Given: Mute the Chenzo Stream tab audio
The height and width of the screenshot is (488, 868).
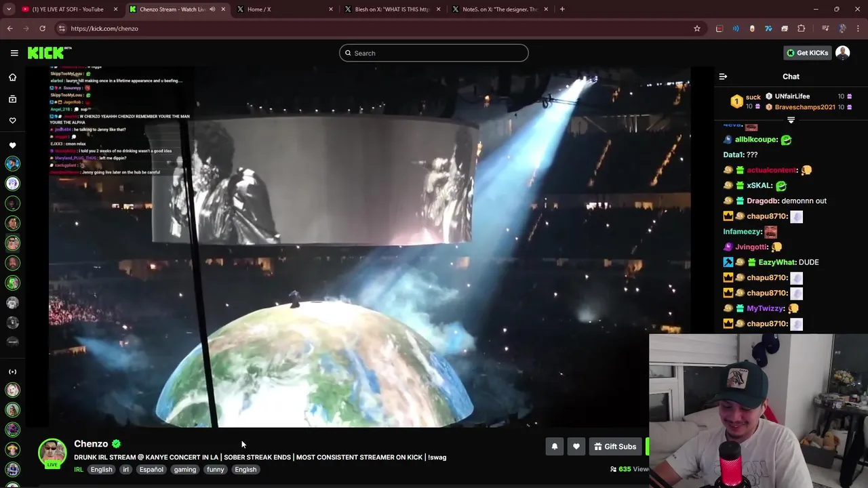Looking at the screenshot, I should point(212,9).
